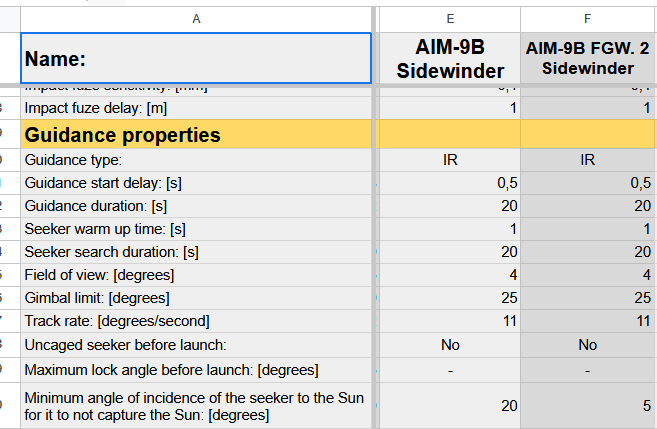The image size is (657, 429).
Task: Select column E header
Action: tap(450, 17)
